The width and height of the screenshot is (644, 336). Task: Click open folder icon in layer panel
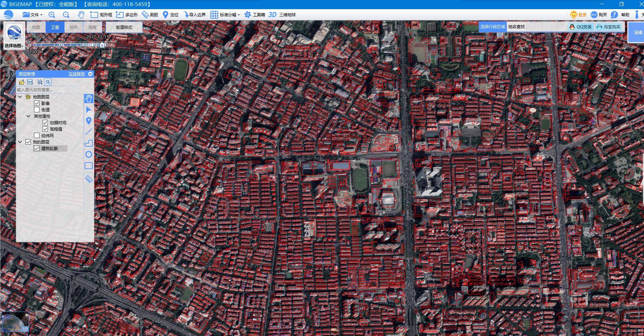[21, 82]
